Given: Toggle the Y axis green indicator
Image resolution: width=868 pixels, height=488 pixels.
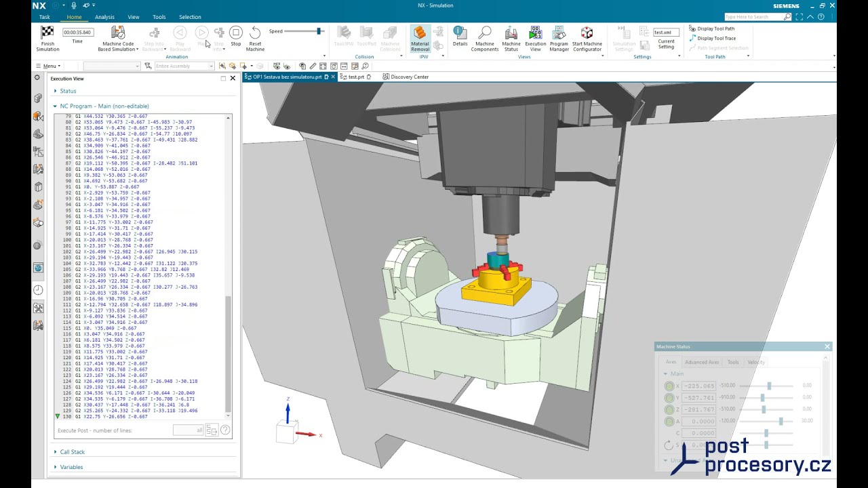Looking at the screenshot, I should [x=669, y=398].
